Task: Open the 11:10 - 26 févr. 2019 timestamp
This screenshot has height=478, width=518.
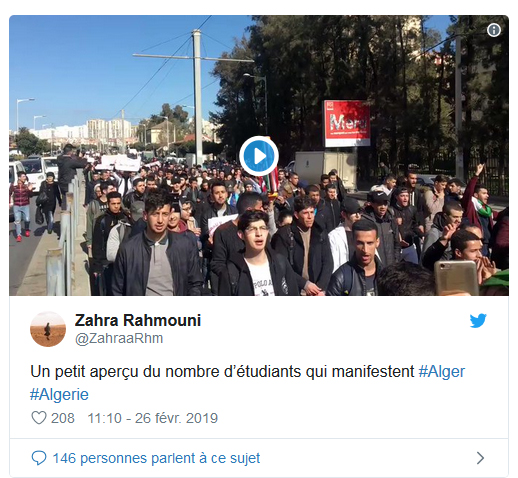Action: (153, 418)
